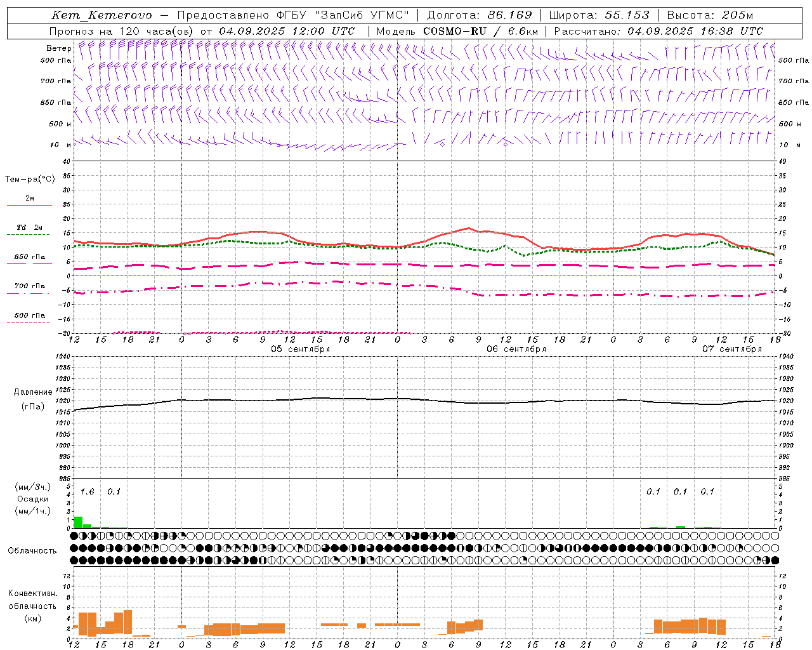Click the 2м temperature legend entry
812x650 pixels.
tap(29, 199)
